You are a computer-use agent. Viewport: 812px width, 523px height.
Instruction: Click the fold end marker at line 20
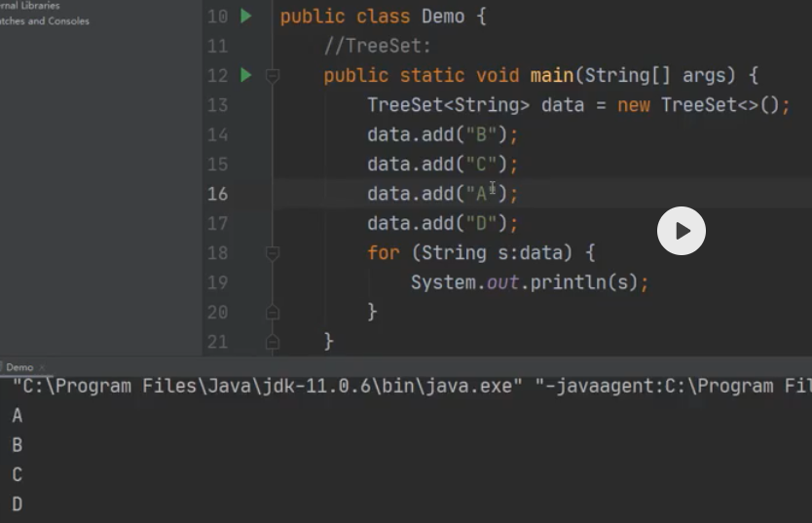[273, 313]
